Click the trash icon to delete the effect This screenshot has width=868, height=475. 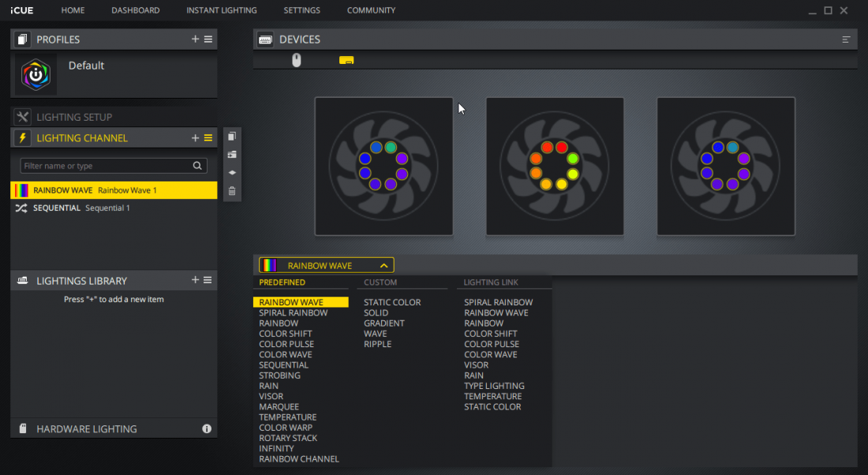click(232, 191)
